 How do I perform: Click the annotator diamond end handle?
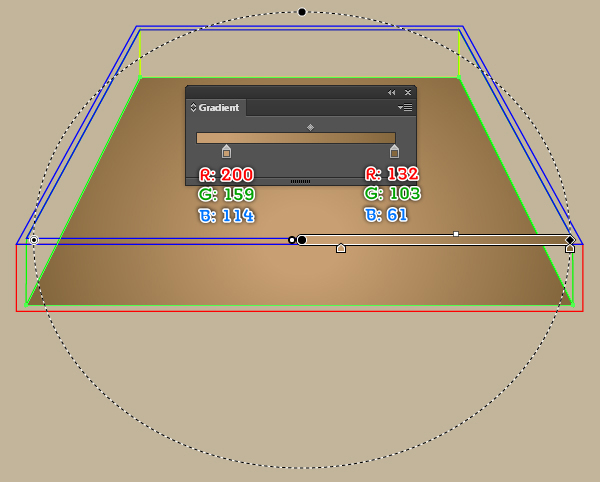point(570,240)
